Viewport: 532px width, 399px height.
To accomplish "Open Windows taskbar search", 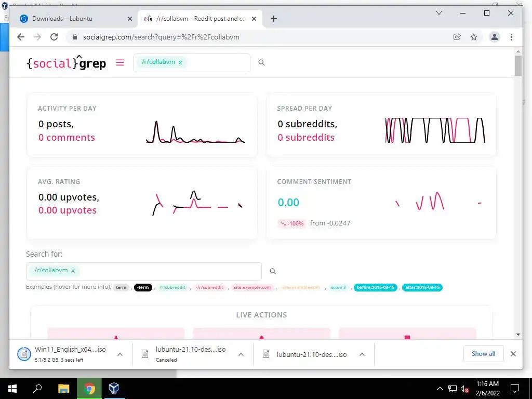I will pyautogui.click(x=37, y=389).
